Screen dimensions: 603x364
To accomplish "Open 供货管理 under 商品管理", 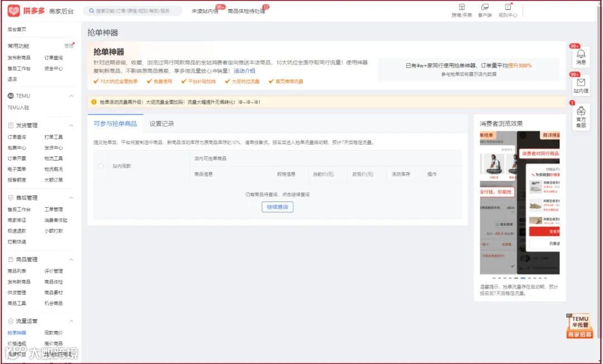I will pos(17,293).
